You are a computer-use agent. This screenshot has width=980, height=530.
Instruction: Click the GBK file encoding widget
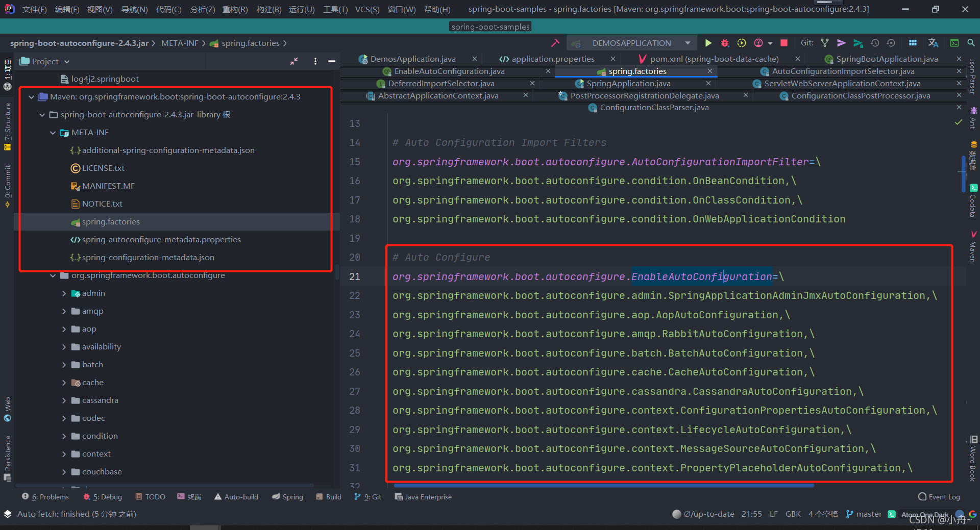click(793, 514)
